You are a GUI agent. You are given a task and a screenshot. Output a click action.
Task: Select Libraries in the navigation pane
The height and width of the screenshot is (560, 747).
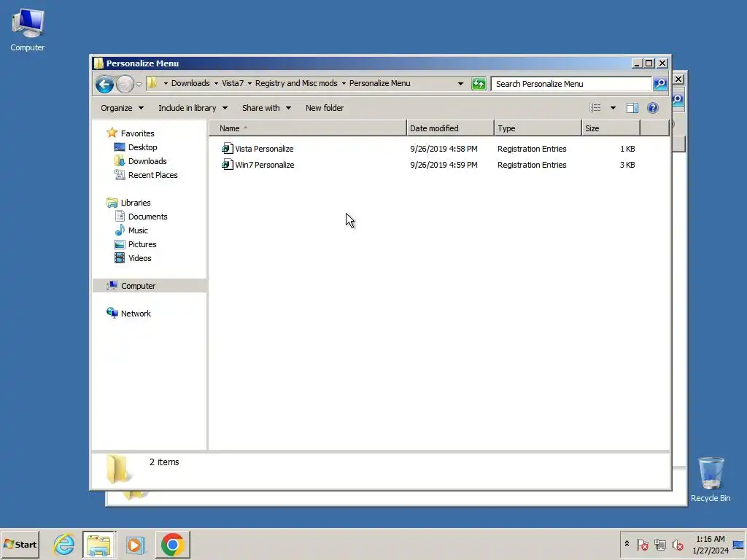(135, 203)
